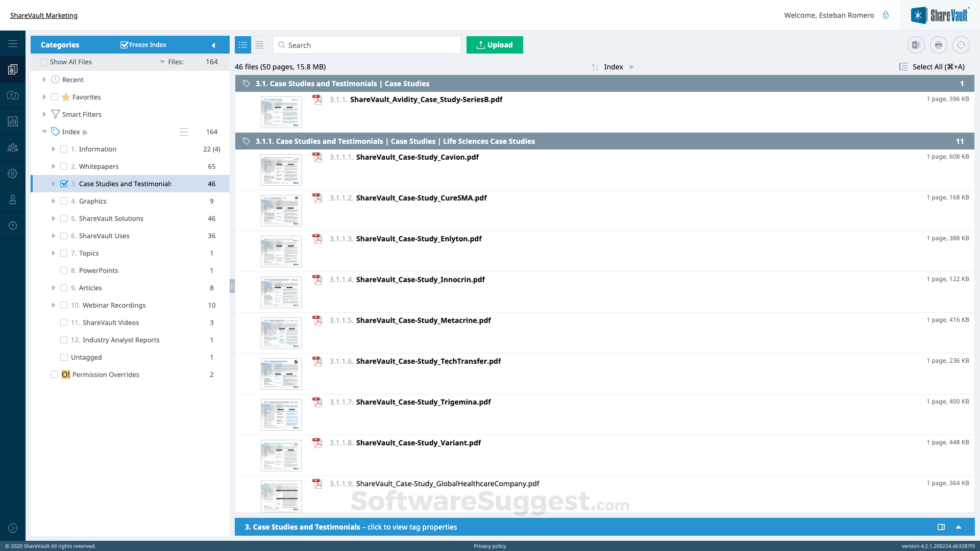Open the Reports panel in sidebar
The width and height of the screenshot is (980, 551).
point(13,121)
